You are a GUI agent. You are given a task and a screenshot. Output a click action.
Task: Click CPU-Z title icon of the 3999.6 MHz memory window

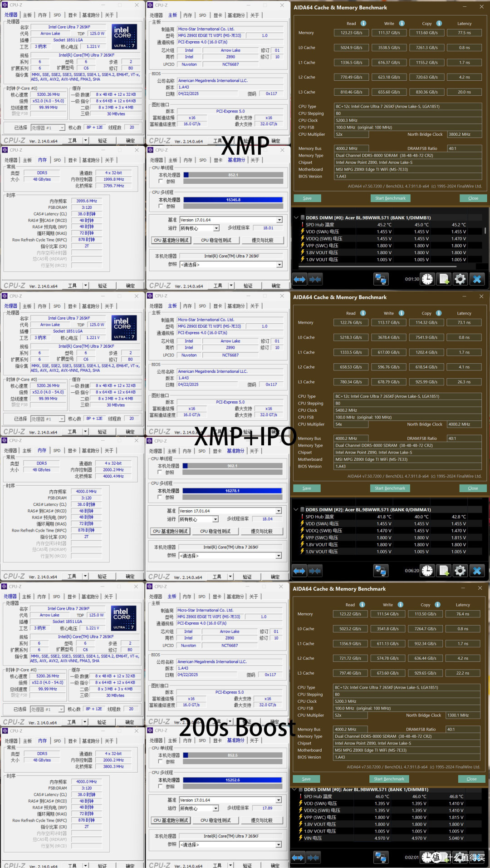(x=5, y=150)
